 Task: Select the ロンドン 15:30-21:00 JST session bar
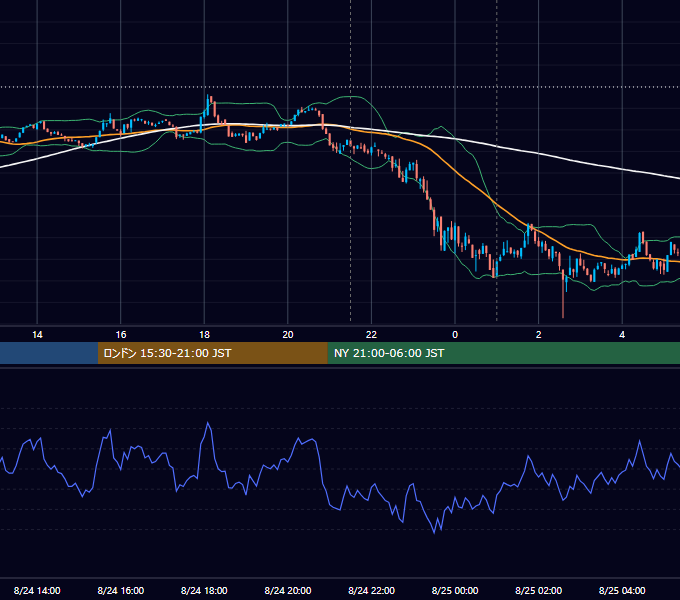point(212,353)
